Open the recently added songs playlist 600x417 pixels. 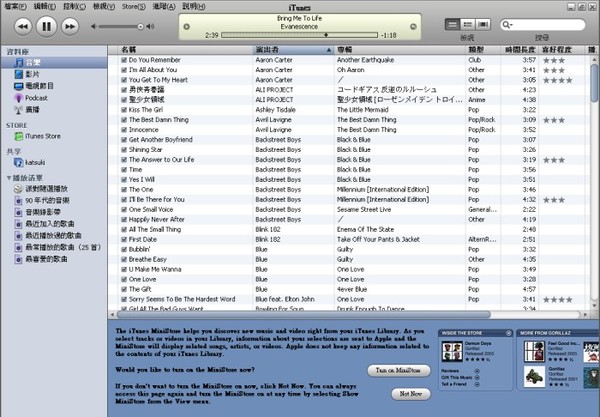pyautogui.click(x=44, y=224)
